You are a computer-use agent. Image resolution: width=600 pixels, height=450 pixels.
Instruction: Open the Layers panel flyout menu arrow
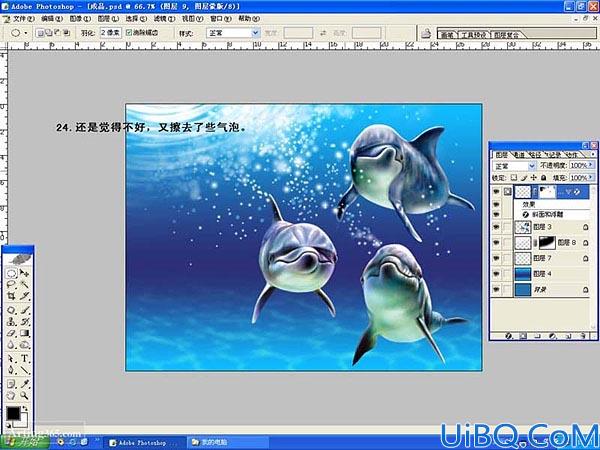click(593, 154)
